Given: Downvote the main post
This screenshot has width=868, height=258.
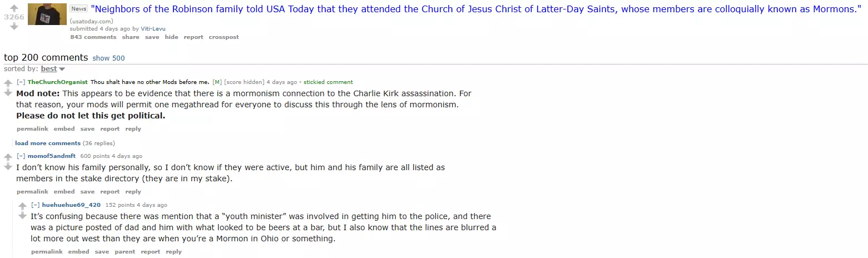Looking at the screenshot, I should pos(14,26).
